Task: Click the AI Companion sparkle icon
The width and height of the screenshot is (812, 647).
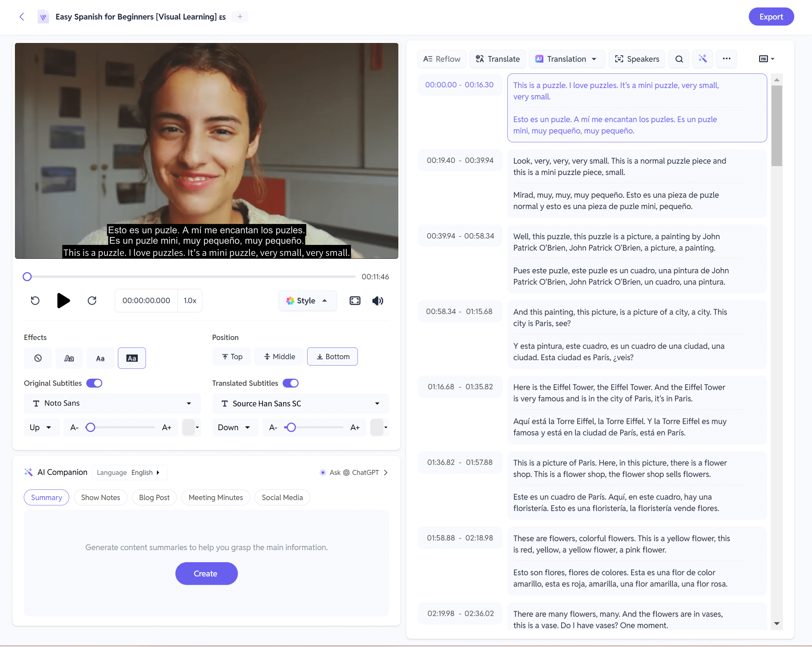Action: coord(29,472)
